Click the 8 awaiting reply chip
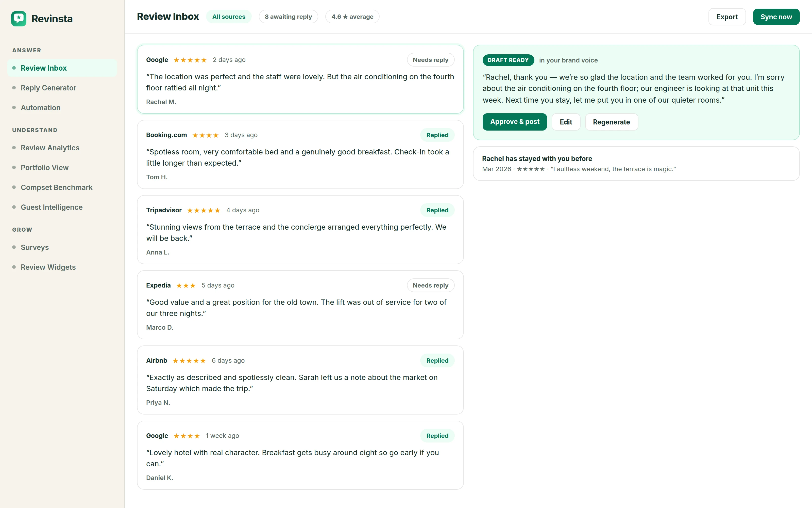The image size is (812, 508). pos(288,17)
